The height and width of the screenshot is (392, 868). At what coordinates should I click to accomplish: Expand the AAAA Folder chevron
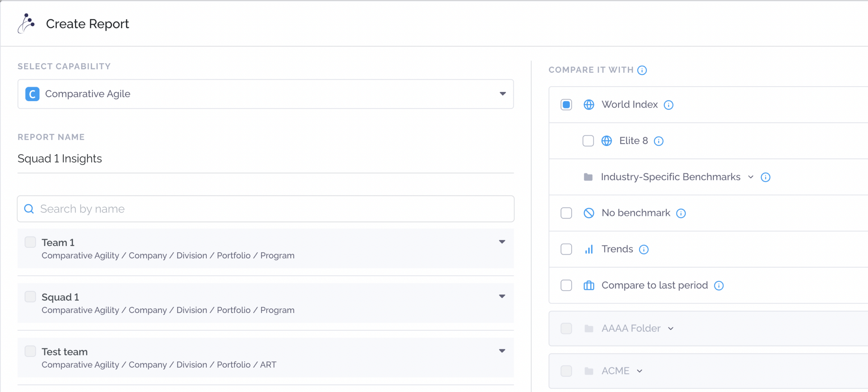tap(671, 329)
